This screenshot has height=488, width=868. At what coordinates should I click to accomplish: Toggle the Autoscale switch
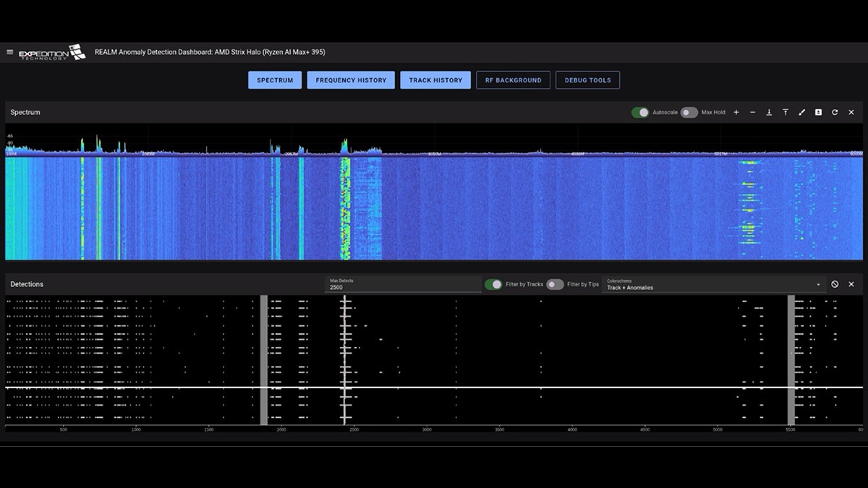pos(640,112)
